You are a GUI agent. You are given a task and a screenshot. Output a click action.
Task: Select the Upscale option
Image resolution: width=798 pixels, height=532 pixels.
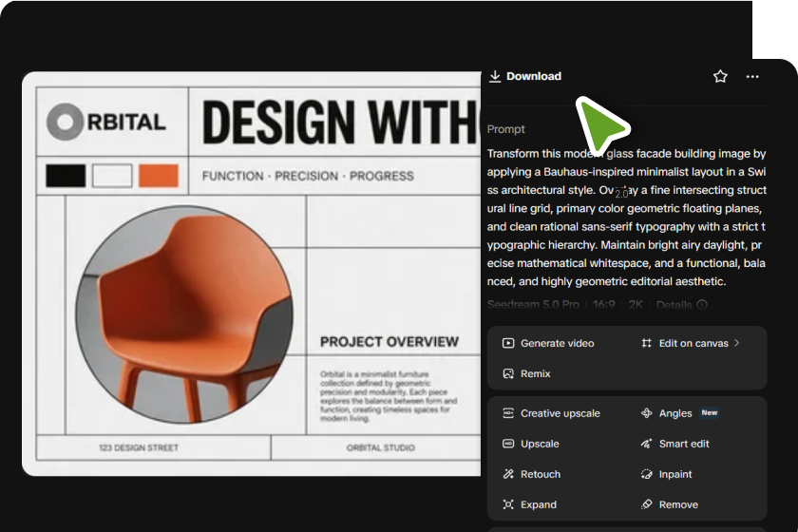click(x=540, y=444)
